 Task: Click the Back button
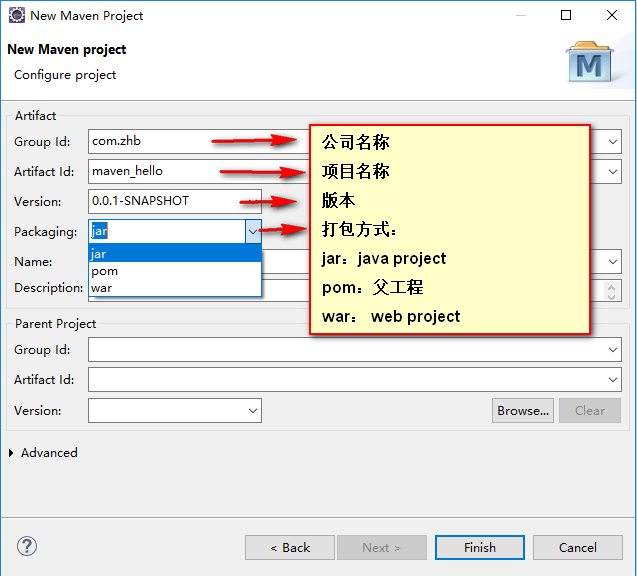[x=290, y=547]
